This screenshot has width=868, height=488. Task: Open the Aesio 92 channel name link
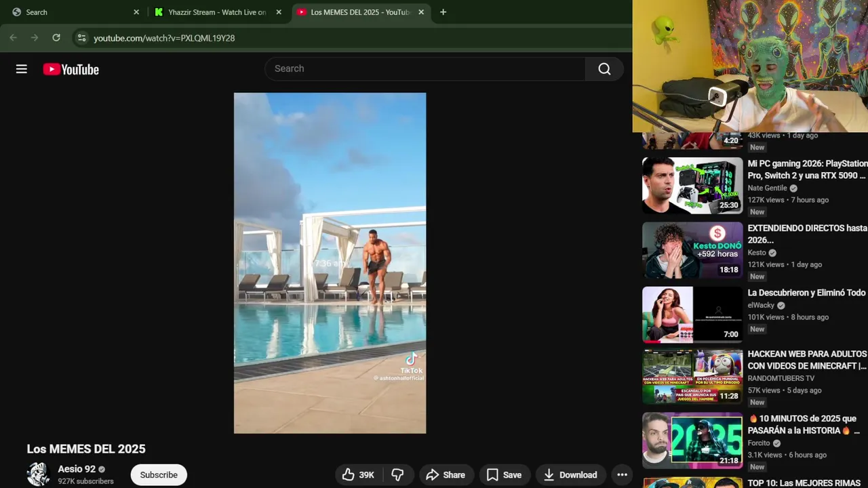coord(77,469)
